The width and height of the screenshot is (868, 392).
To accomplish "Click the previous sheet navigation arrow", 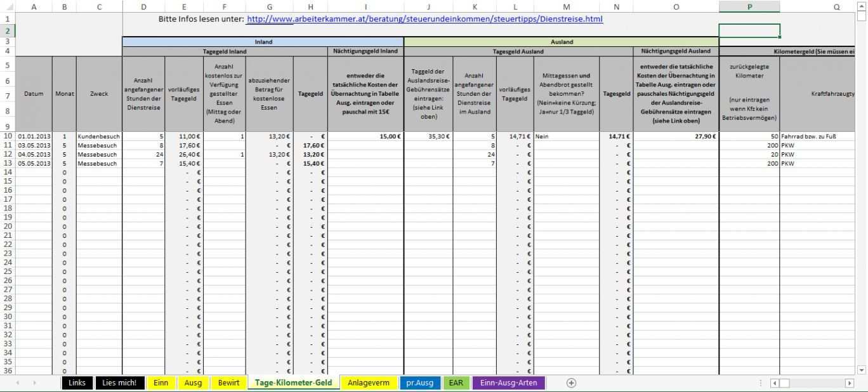I will click(18, 383).
